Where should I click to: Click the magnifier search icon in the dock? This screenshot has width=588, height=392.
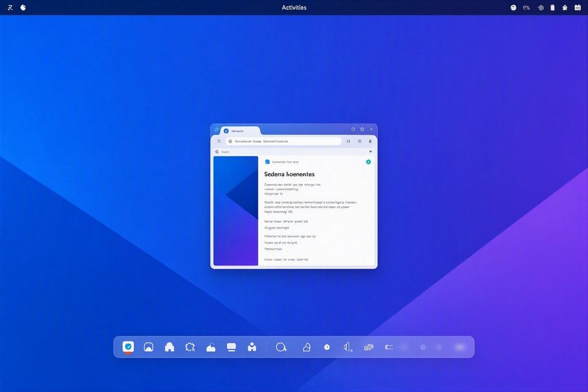[281, 347]
